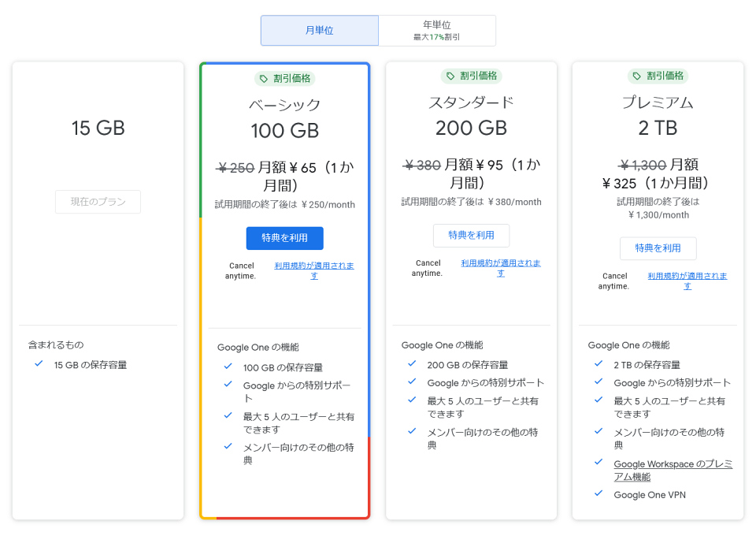Click the disabled 現在のプラン button

(98, 202)
